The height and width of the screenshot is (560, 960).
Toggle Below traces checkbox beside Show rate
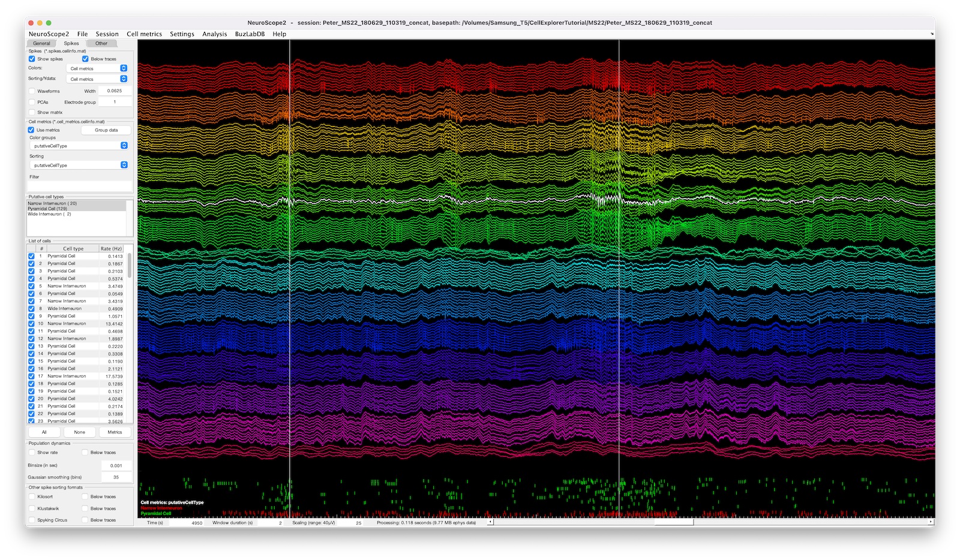click(x=85, y=453)
